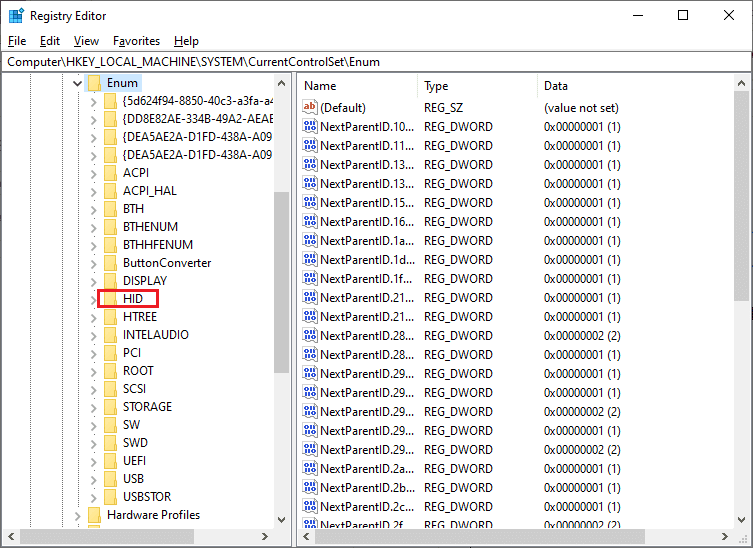Collapse the Enum key

[x=77, y=83]
